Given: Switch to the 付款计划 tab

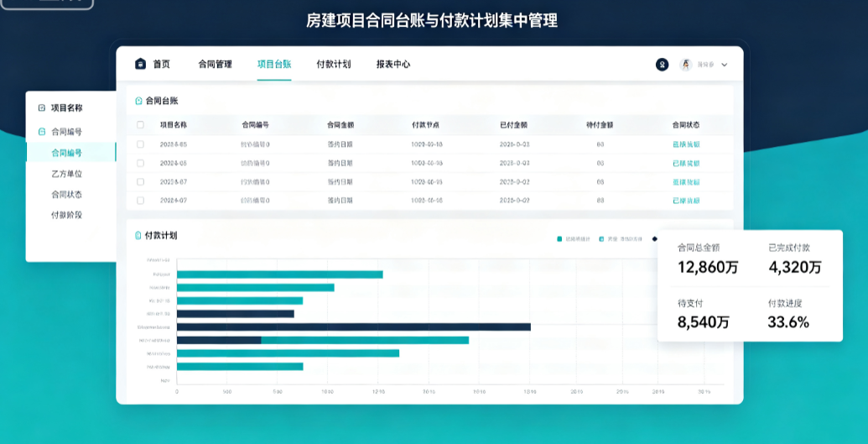Looking at the screenshot, I should (333, 65).
